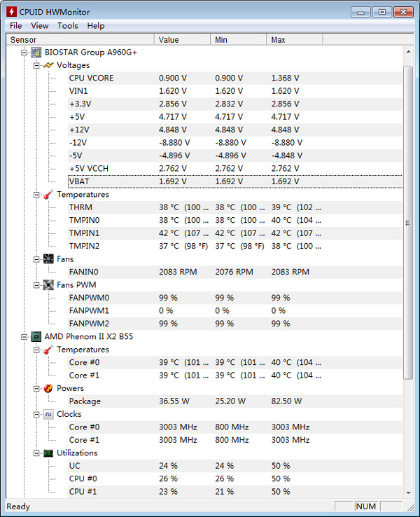Collapse the Clocks branch
420x517 pixels.
(x=36, y=415)
